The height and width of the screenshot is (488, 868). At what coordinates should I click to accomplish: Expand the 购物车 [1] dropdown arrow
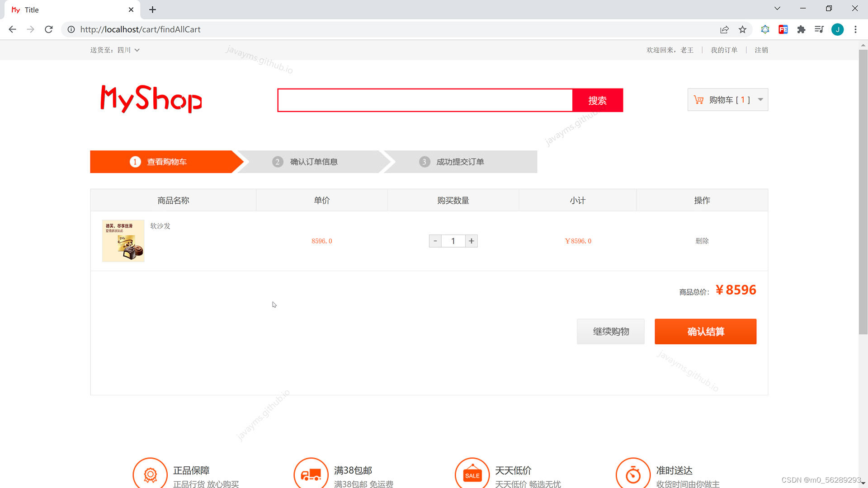(x=760, y=99)
